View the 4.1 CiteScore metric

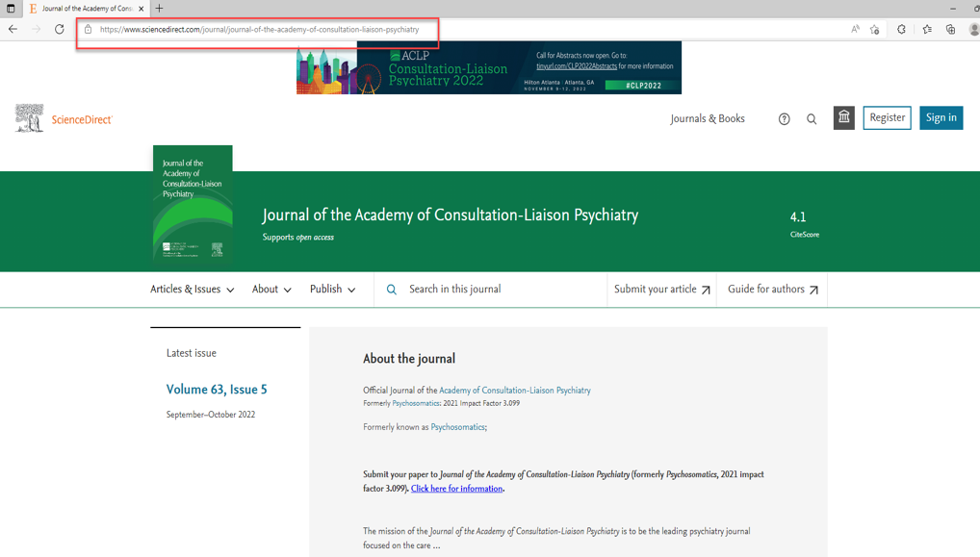point(805,224)
